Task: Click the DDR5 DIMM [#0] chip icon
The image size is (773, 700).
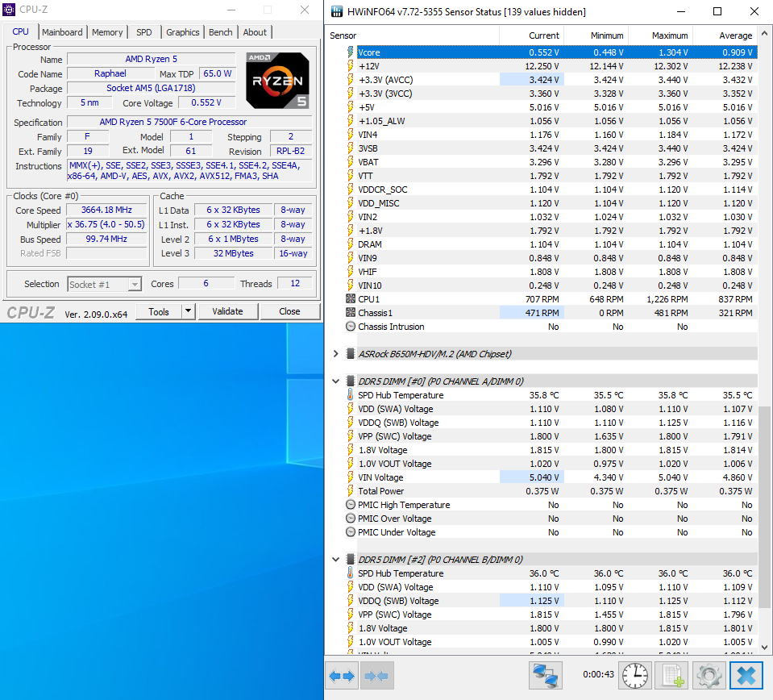Action: coord(350,381)
